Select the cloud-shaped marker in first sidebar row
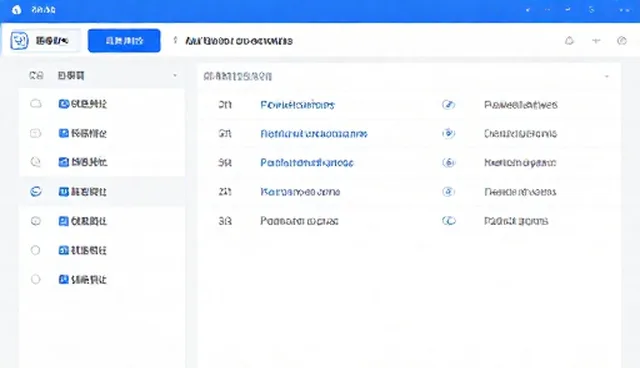Viewport: 640px width, 368px height. coord(36,104)
